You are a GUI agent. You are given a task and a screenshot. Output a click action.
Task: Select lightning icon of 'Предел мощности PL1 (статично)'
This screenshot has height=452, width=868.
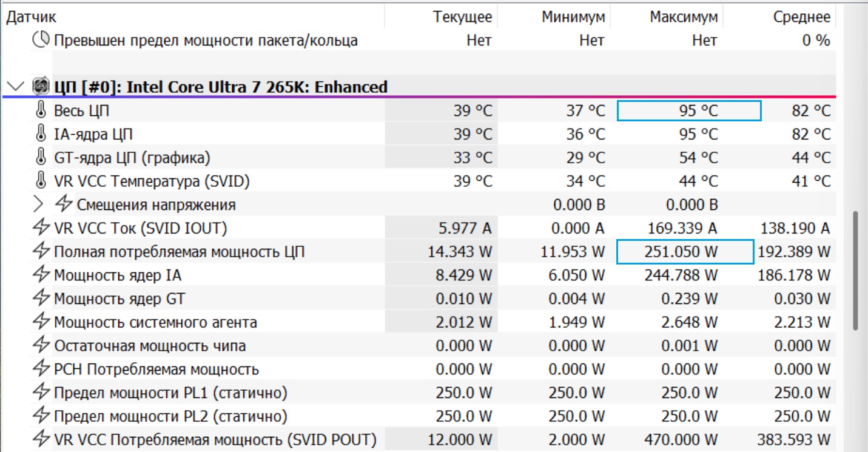[x=41, y=393]
